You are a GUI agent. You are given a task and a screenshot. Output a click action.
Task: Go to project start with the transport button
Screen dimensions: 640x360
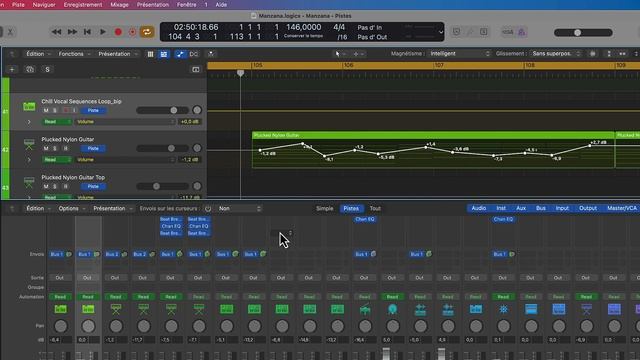[87, 32]
